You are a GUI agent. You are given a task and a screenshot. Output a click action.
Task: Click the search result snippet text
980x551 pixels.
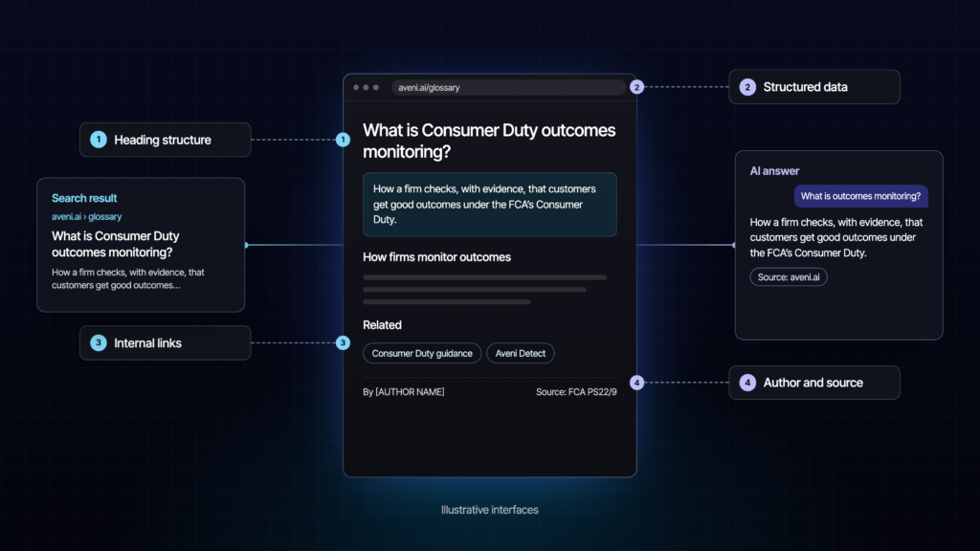point(128,278)
